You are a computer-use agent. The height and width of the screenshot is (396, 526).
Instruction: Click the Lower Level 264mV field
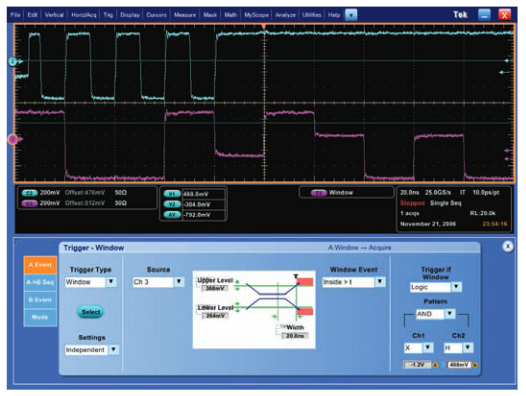[215, 316]
